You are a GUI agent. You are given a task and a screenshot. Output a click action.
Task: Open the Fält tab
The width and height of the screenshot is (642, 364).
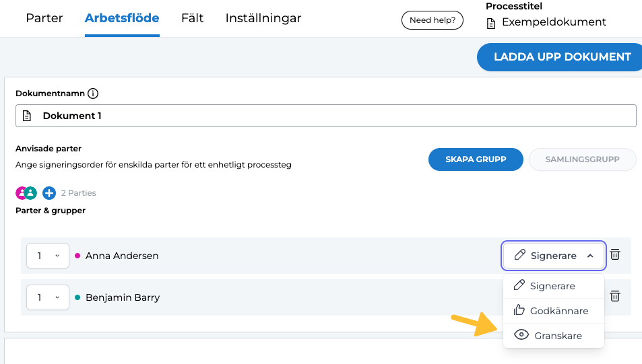192,18
